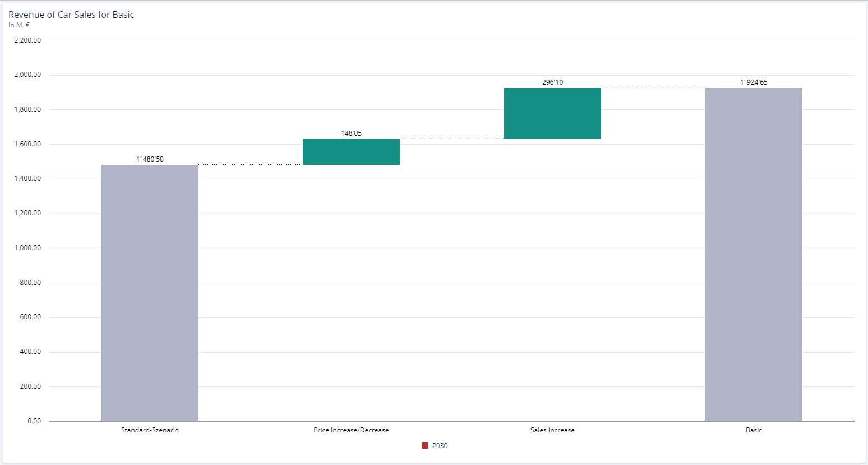
Task: Click the 1"480'50 data label
Action: [150, 159]
